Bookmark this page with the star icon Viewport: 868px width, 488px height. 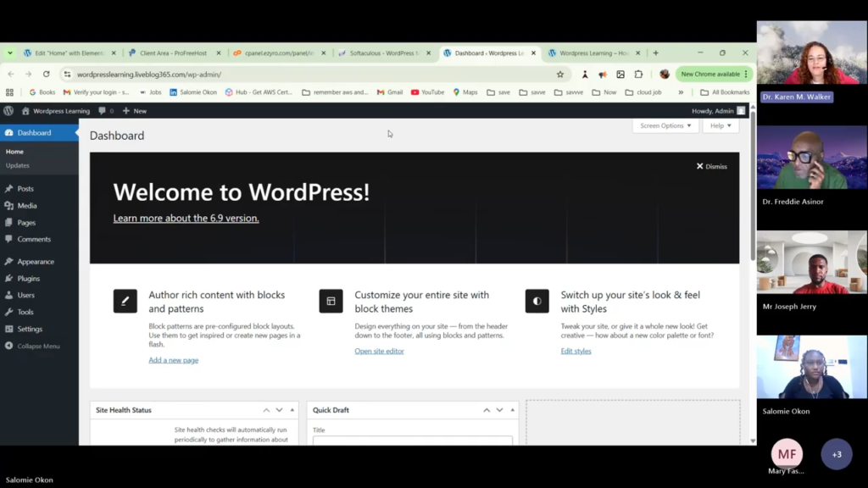pyautogui.click(x=559, y=75)
